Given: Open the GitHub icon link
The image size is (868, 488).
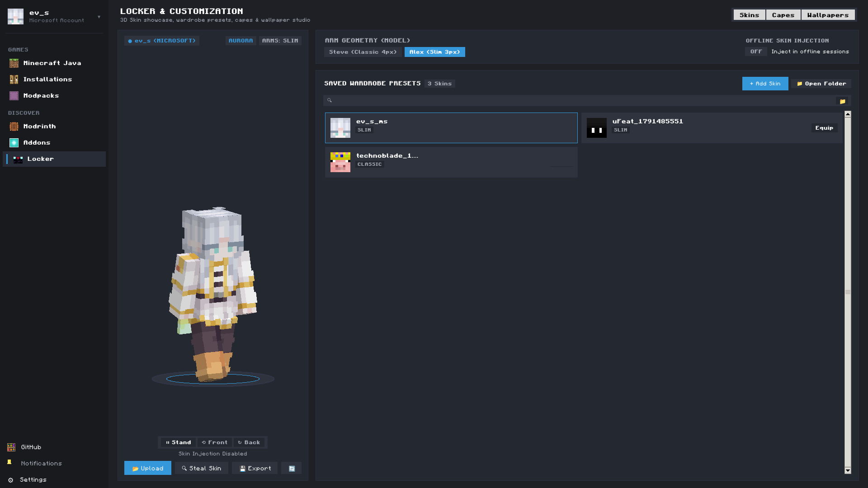Looking at the screenshot, I should pos(11,447).
